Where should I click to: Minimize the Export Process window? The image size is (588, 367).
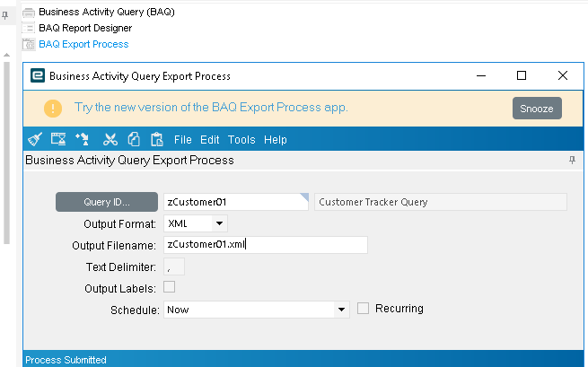481,75
